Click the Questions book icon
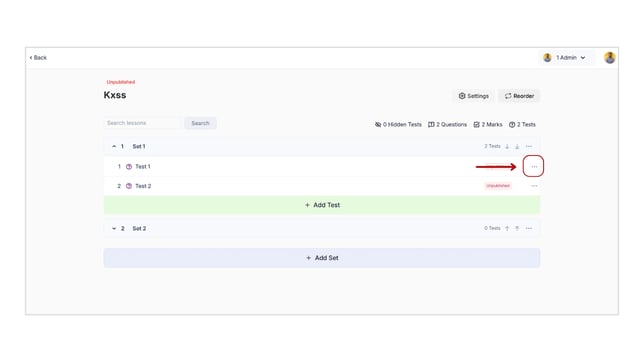This screenshot has width=644, height=362. click(x=431, y=125)
